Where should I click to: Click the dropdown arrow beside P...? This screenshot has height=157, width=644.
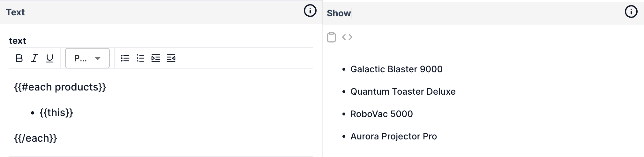tap(98, 58)
